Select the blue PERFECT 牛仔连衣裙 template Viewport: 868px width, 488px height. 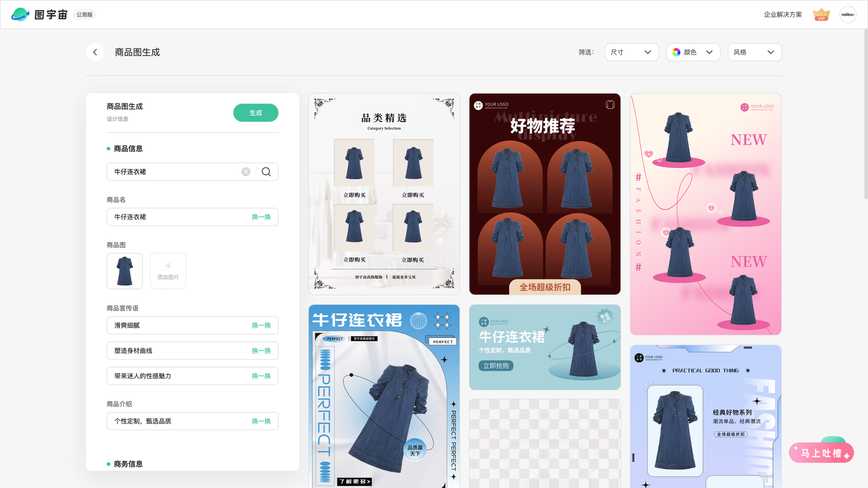[x=384, y=396]
